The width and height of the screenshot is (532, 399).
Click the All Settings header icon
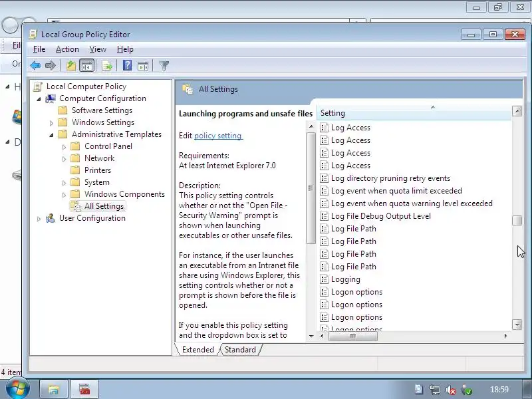pos(188,89)
